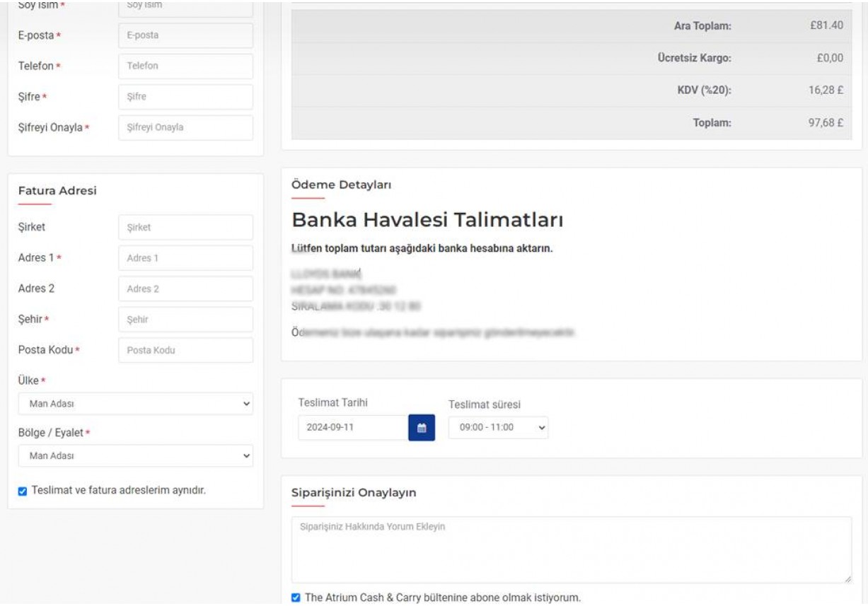Open the Teslimat süresi time dropdown
Image resolution: width=868 pixels, height=606 pixels.
pos(498,428)
